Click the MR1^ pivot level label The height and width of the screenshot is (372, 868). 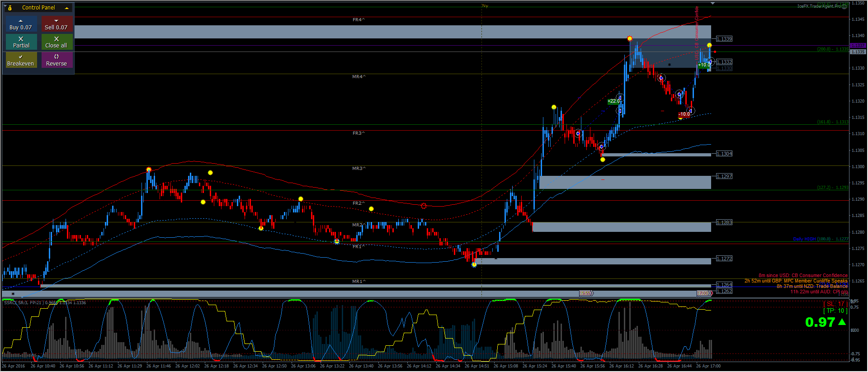tap(359, 282)
